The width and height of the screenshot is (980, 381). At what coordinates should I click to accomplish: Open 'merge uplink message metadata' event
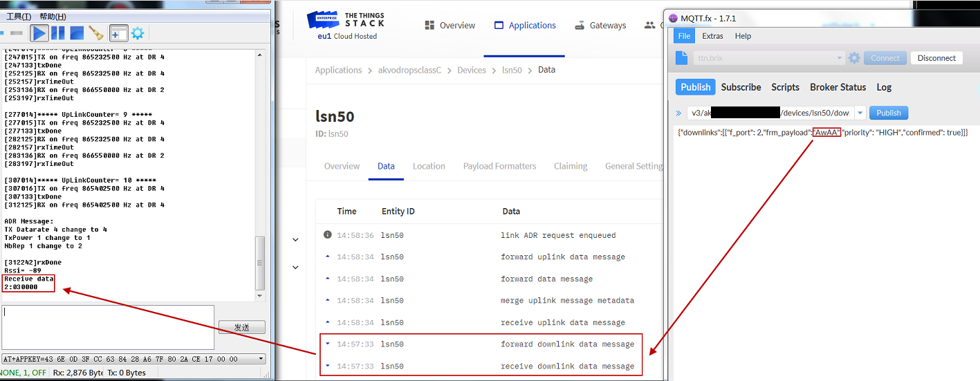tap(567, 300)
